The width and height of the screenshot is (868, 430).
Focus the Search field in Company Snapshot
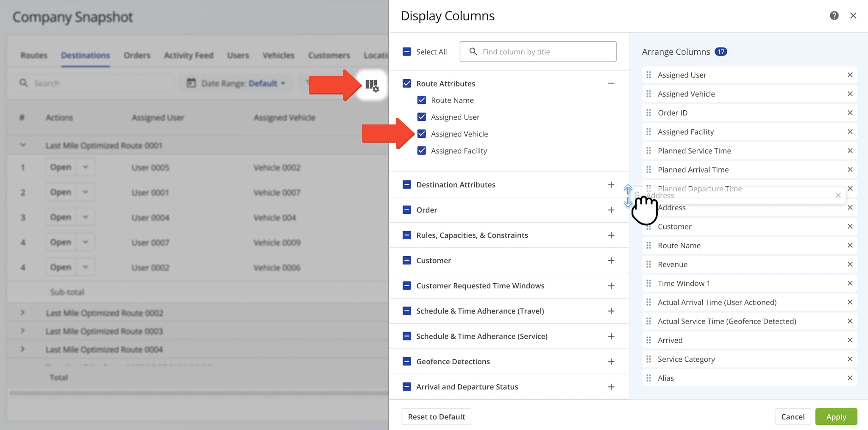click(94, 83)
